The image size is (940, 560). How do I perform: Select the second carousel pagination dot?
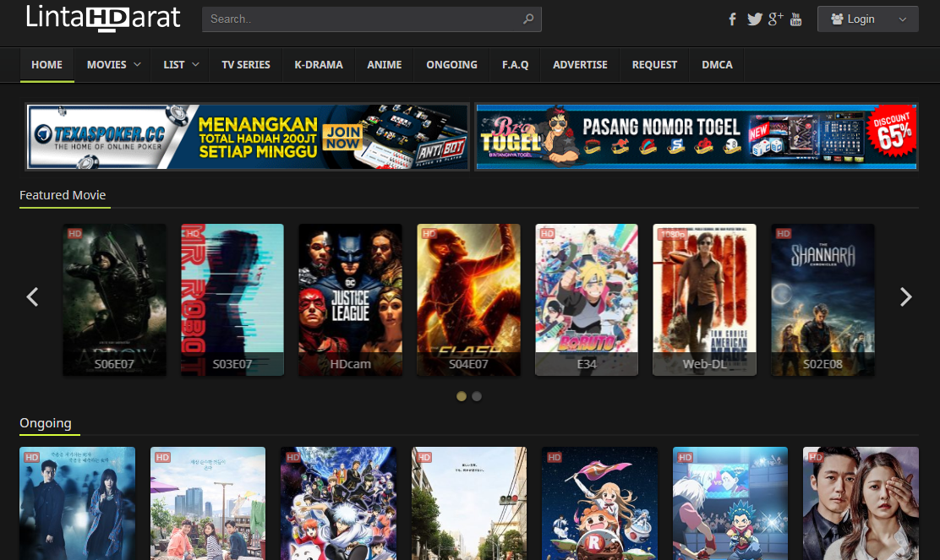[x=476, y=395]
